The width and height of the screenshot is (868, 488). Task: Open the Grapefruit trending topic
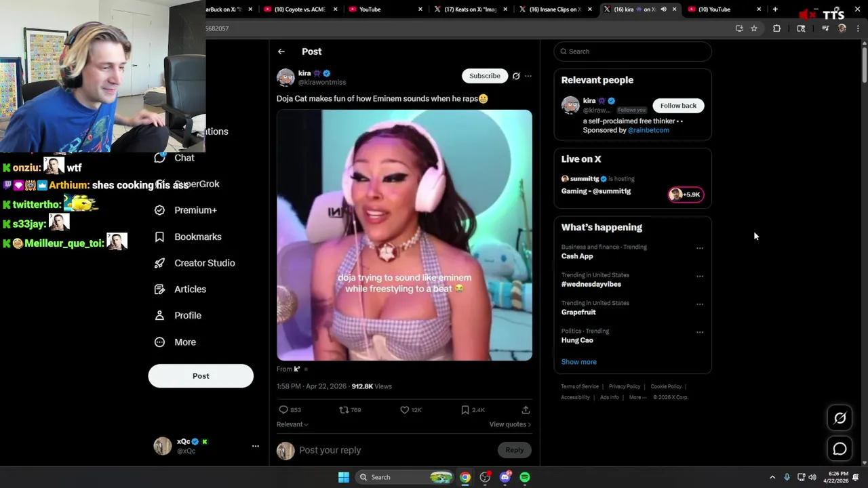[x=578, y=312]
